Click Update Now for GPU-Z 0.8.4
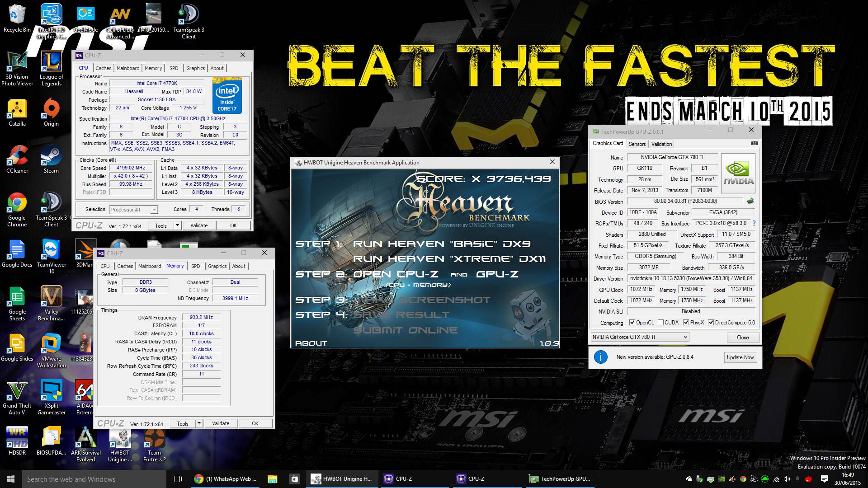This screenshot has width=868, height=488. [x=740, y=357]
